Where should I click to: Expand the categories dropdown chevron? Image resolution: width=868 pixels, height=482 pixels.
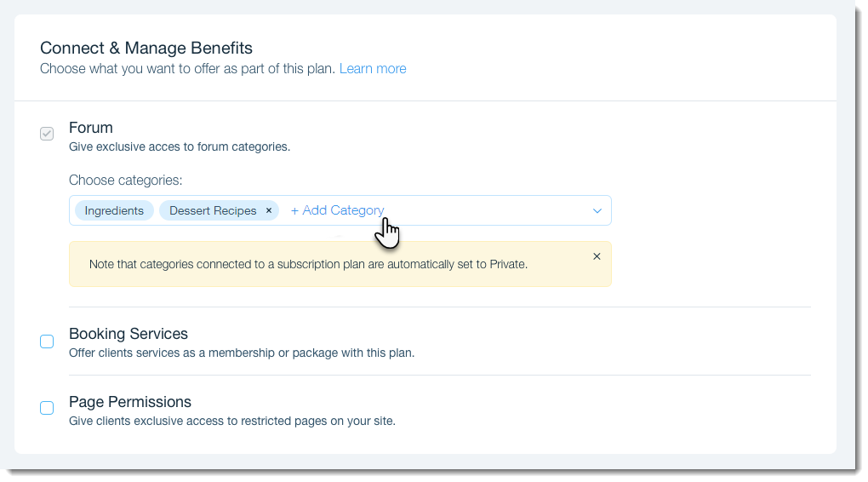click(x=597, y=210)
